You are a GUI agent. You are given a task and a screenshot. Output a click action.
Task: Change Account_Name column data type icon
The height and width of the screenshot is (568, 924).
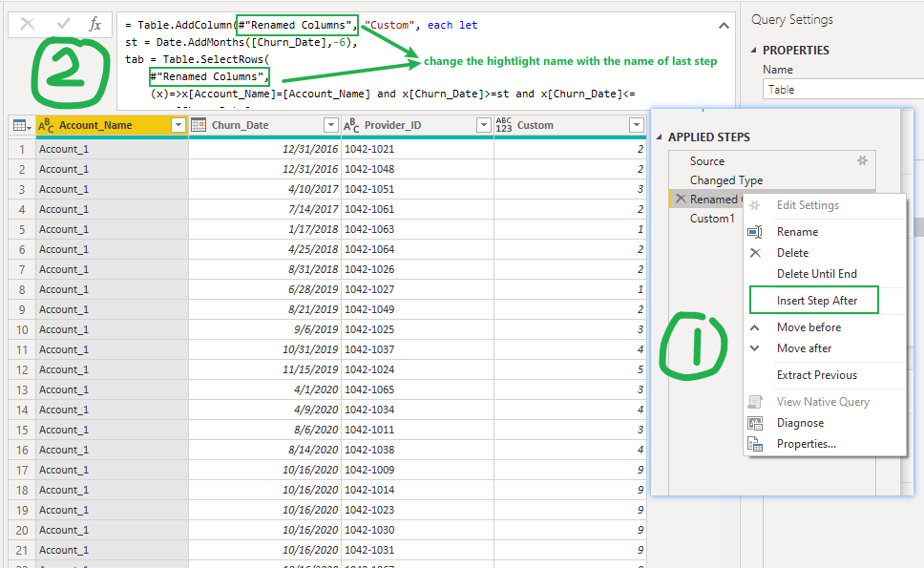pyautogui.click(x=46, y=125)
